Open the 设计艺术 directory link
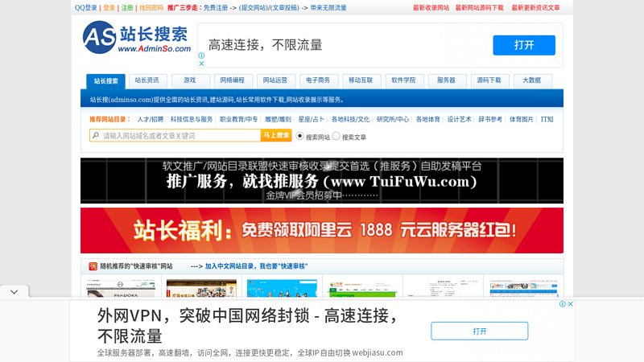 click(459, 119)
